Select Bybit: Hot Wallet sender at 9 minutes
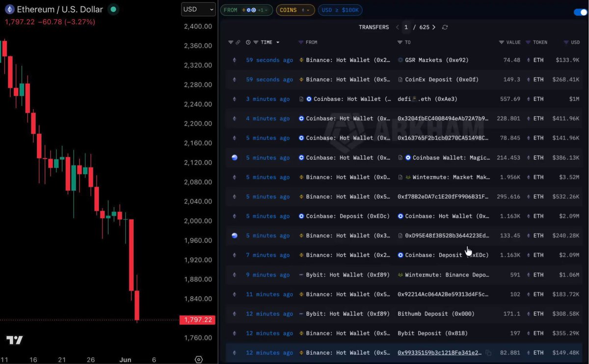Image resolution: width=589 pixels, height=364 pixels. point(348,275)
